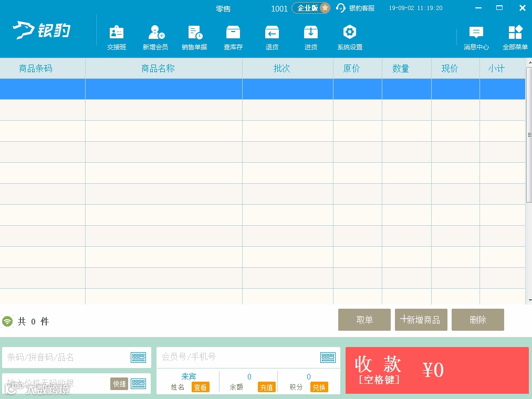Open keyboard for barcode search field

[x=139, y=358]
